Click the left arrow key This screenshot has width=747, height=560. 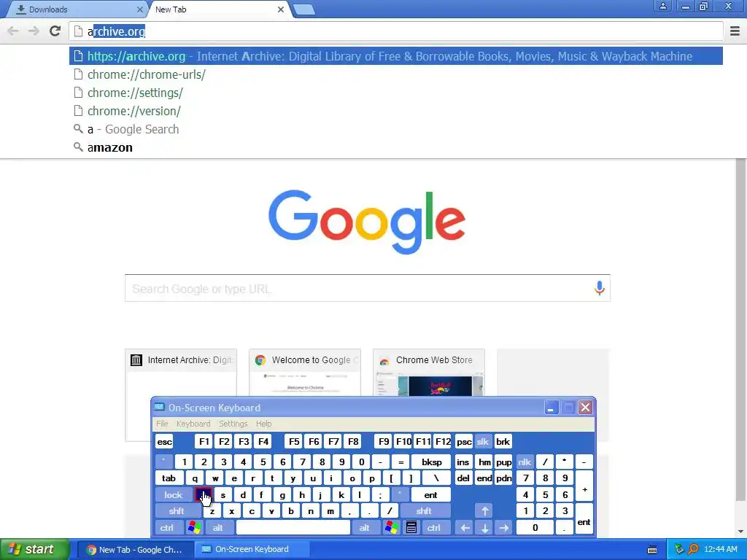point(465,528)
